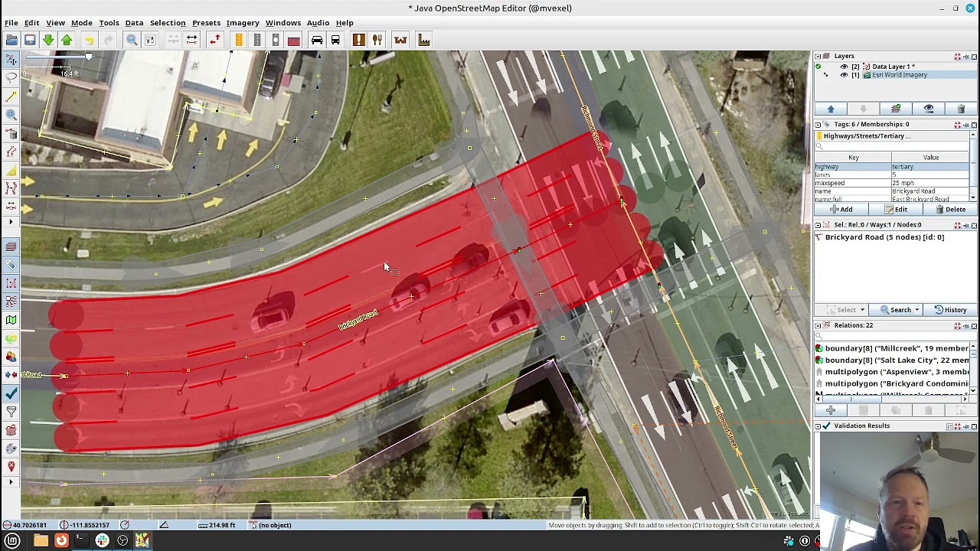
Task: Toggle the Layers dialog button in left toolbar
Action: (x=11, y=246)
